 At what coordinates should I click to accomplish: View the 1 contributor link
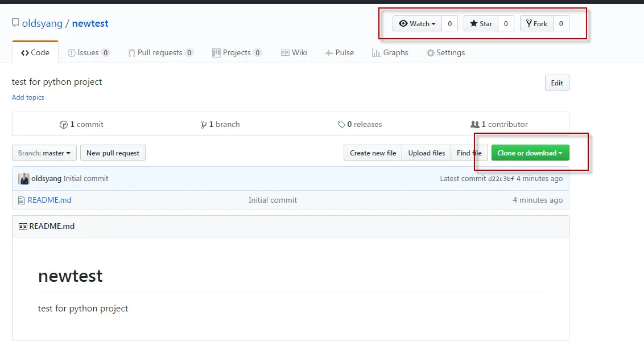point(499,124)
